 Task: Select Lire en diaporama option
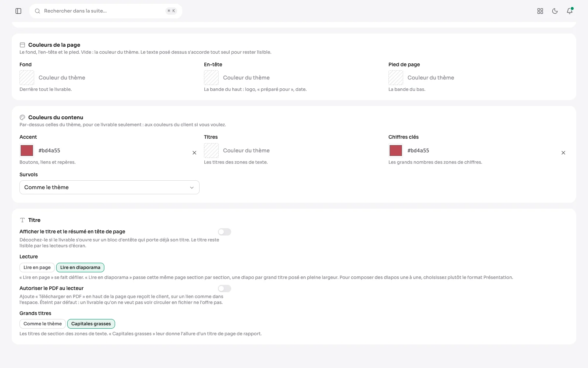click(80, 268)
